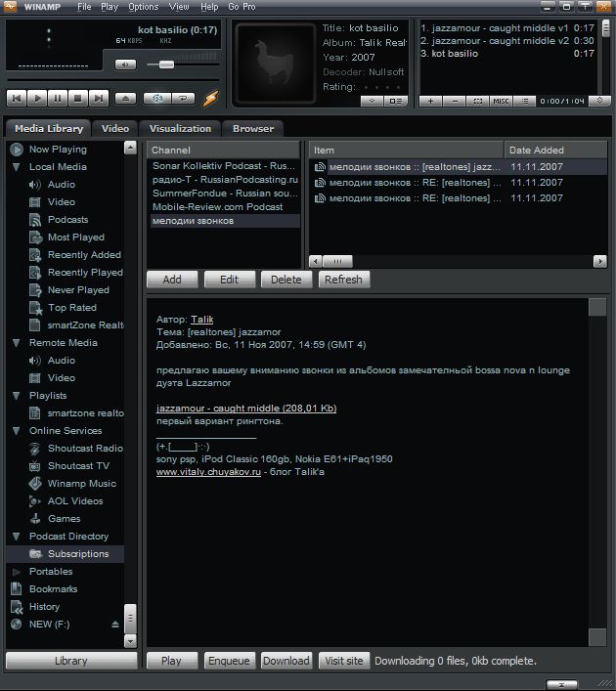Screen dimensions: 616x691
Task: Remove files with playlist minus button
Action: click(x=455, y=101)
